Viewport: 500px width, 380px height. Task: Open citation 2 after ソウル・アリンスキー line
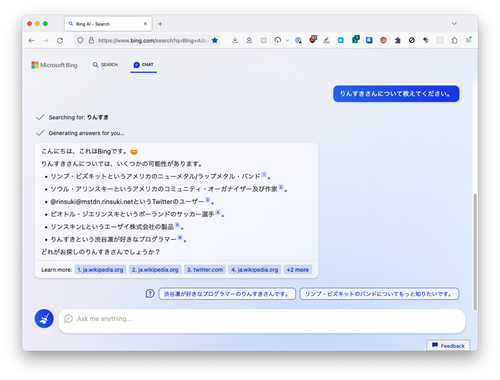tap(281, 187)
